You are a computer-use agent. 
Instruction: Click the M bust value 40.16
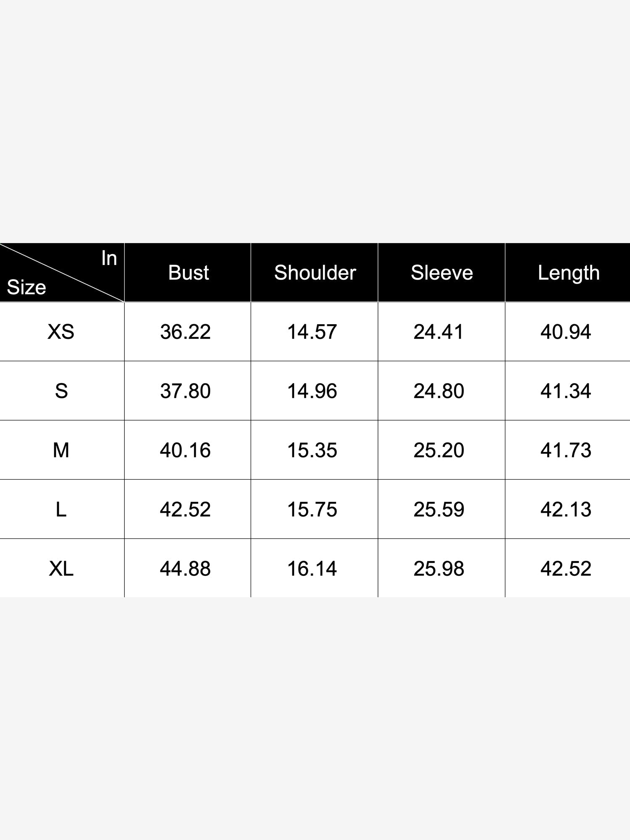coord(185,450)
